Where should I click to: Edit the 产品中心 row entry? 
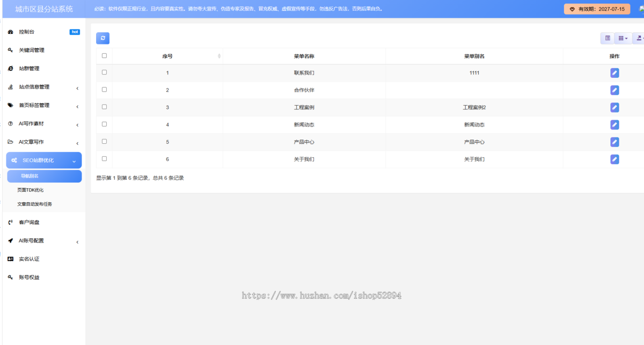pos(614,142)
